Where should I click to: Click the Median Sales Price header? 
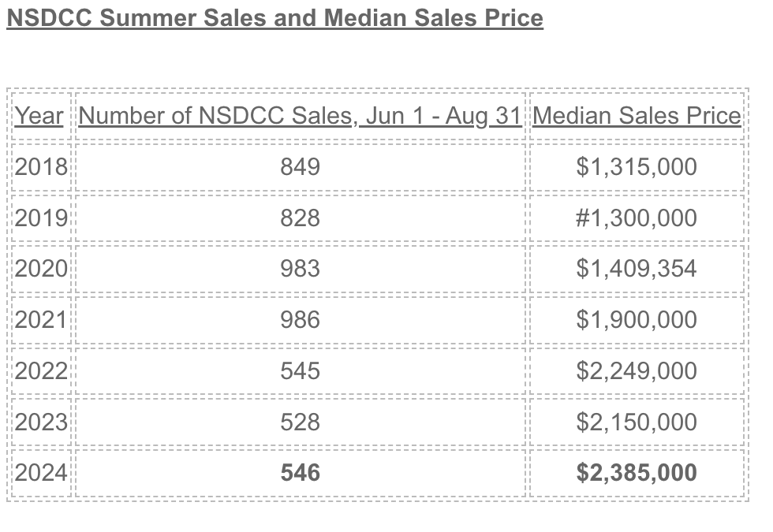tap(637, 116)
